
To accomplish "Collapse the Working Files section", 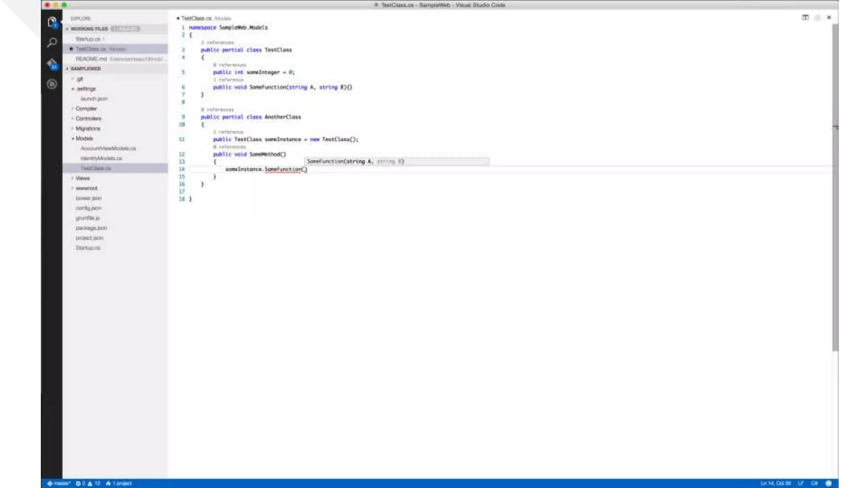I will coord(89,29).
